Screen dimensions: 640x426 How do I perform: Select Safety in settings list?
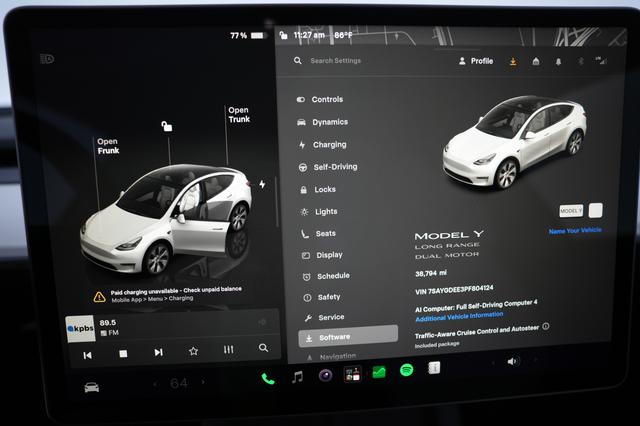click(x=322, y=297)
